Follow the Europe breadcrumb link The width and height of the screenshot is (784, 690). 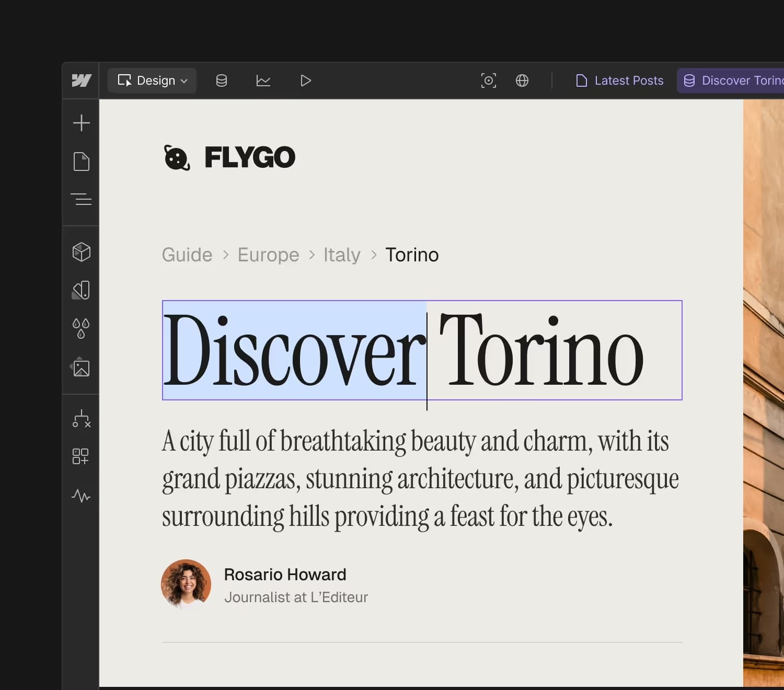coord(268,255)
